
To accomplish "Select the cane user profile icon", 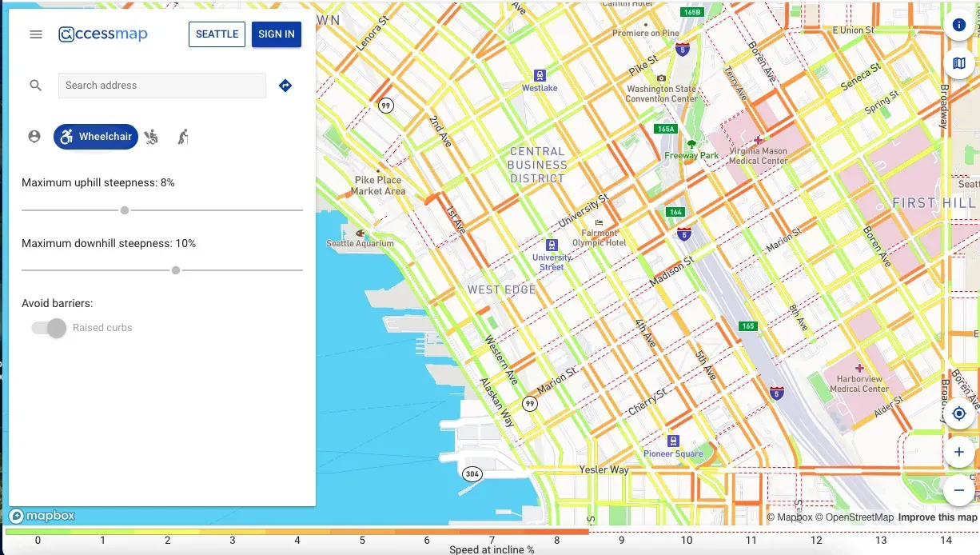I will click(183, 137).
